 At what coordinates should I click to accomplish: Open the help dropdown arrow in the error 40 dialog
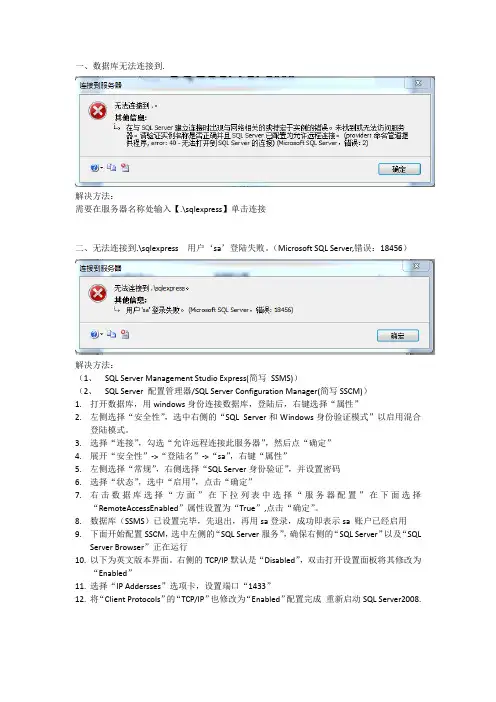pyautogui.click(x=101, y=168)
